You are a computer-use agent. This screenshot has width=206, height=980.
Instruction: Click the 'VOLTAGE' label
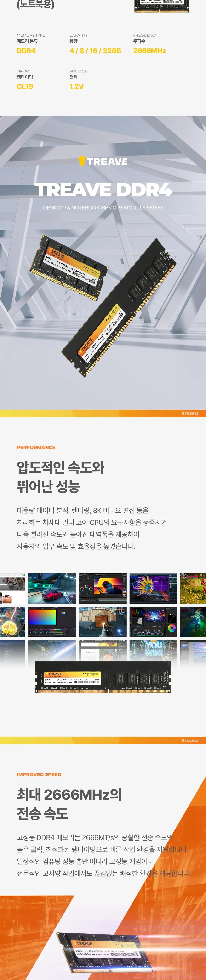coord(78,71)
